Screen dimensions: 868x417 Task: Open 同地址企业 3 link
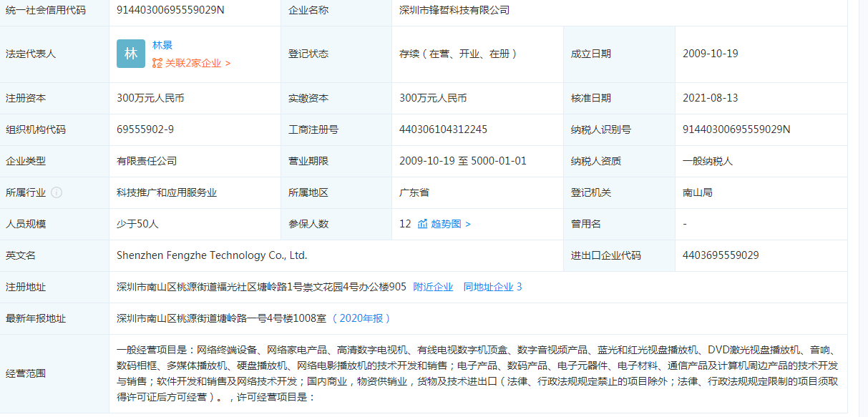pyautogui.click(x=493, y=287)
